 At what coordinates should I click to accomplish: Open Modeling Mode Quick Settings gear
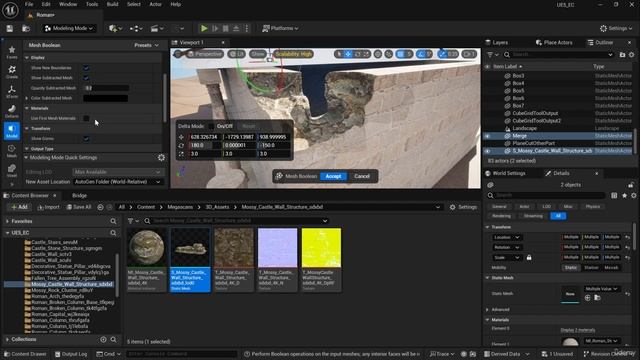click(161, 158)
